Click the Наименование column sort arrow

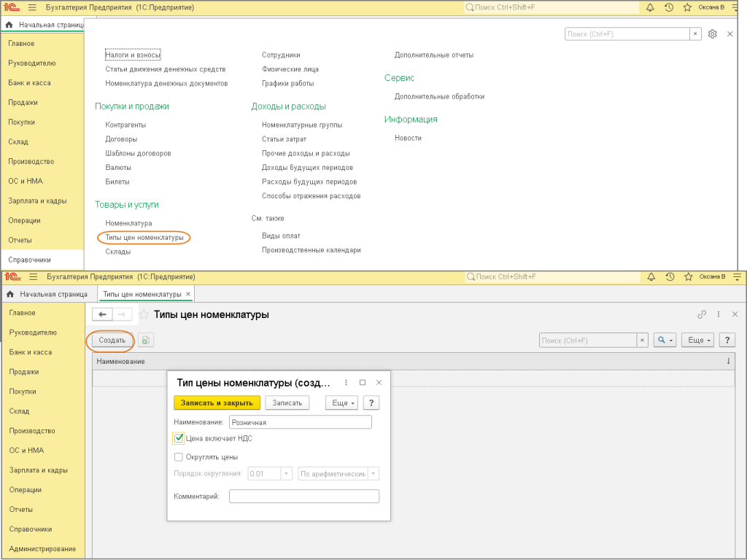(728, 362)
